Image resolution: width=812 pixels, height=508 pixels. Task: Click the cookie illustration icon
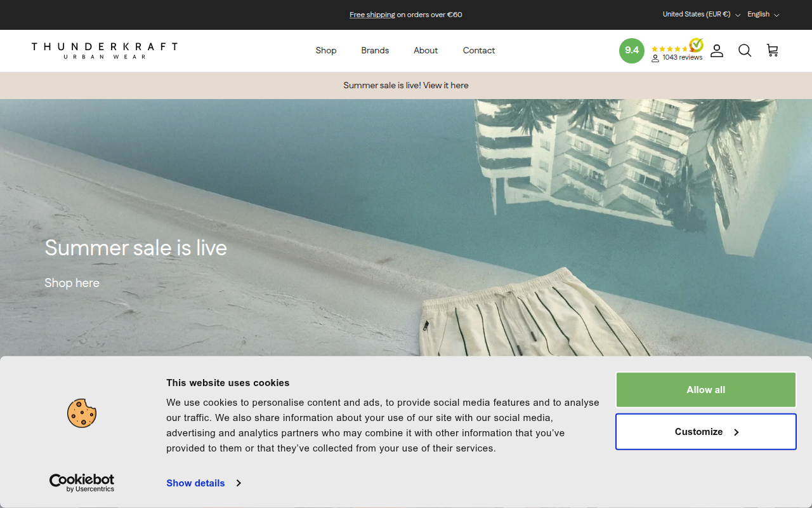82,413
